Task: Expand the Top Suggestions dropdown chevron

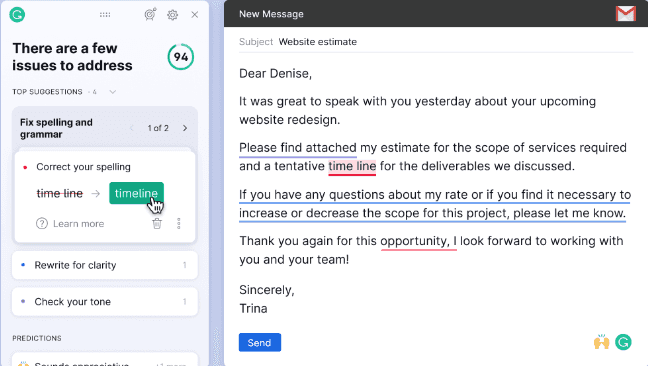Action: click(x=112, y=92)
